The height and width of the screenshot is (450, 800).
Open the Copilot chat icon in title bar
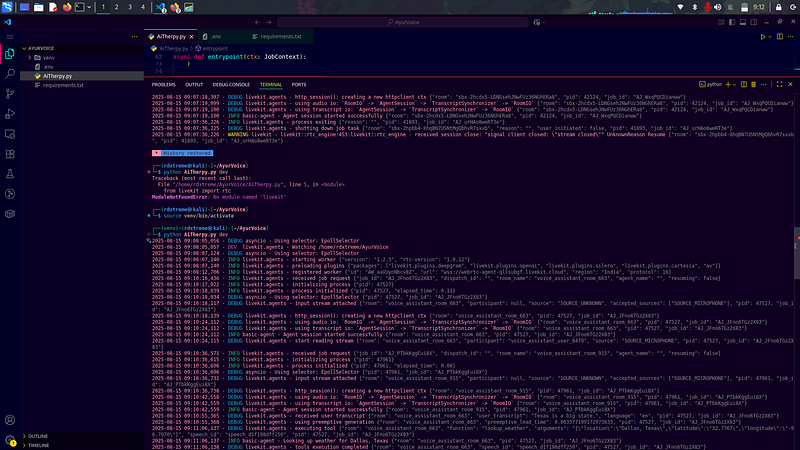pyautogui.click(x=537, y=22)
